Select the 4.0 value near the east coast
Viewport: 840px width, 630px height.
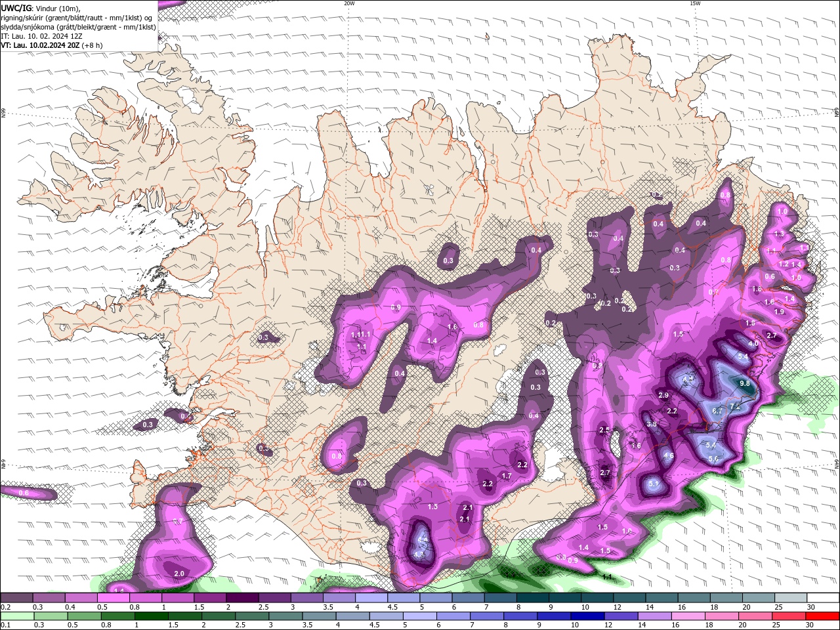click(753, 343)
